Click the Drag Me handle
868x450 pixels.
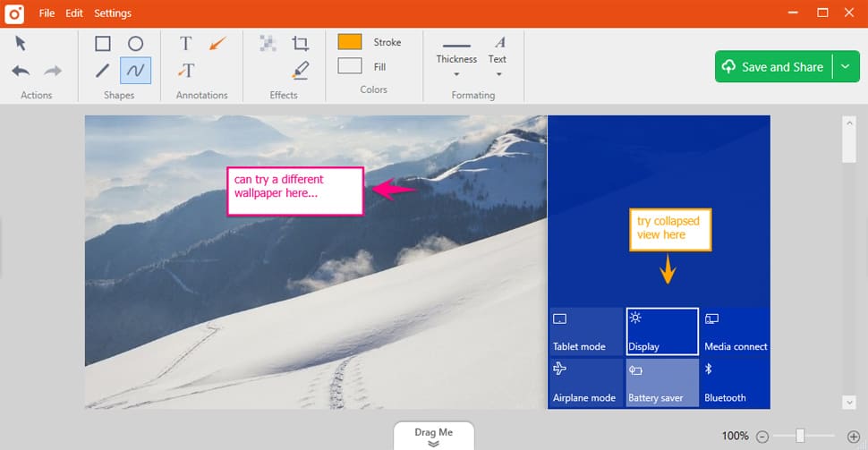(x=433, y=436)
